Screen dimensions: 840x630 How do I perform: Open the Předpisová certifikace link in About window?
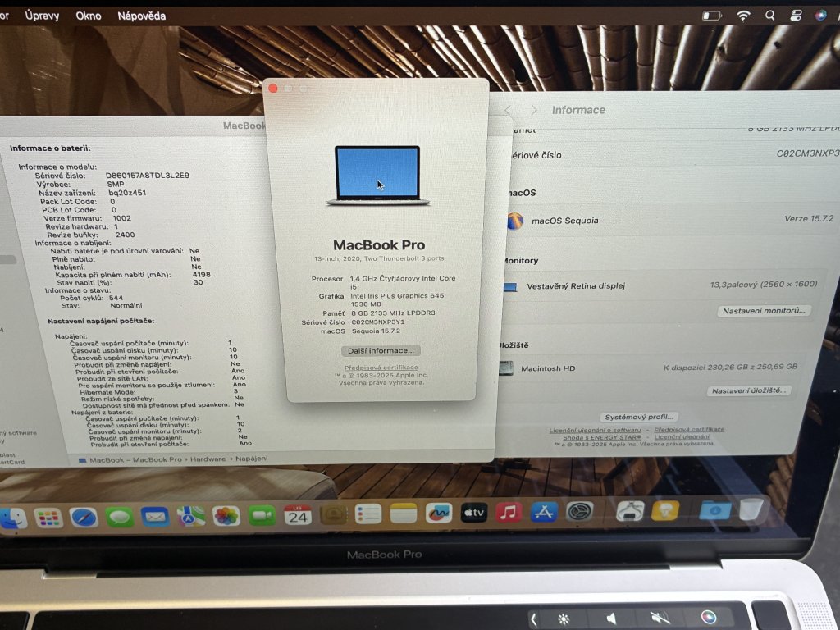pos(381,367)
